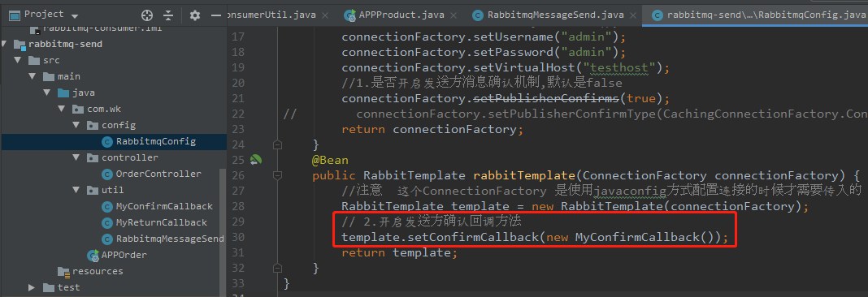
Task: Open OrderController in the project tree
Action: 152,174
